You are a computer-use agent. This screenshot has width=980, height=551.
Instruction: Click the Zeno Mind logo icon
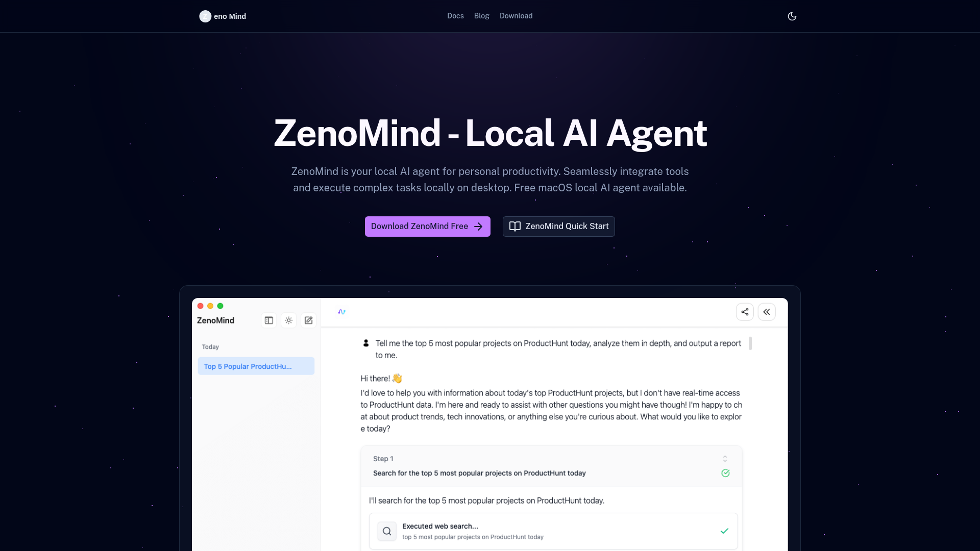pos(205,16)
